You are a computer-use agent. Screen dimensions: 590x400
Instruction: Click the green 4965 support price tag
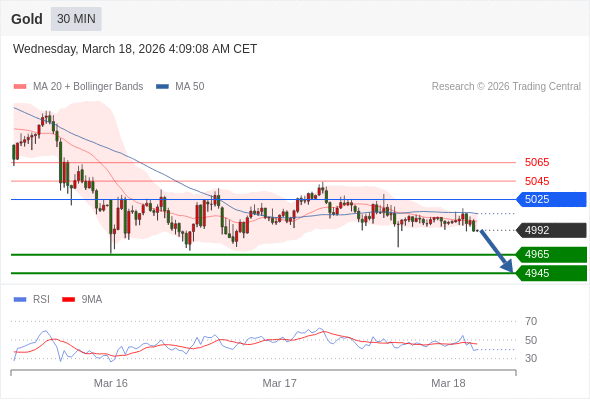551,254
